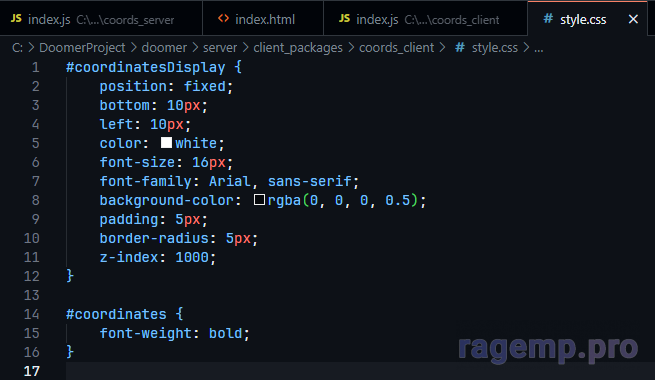Select DoomerProject in the breadcrumb
This screenshot has width=655, height=380.
(82, 48)
